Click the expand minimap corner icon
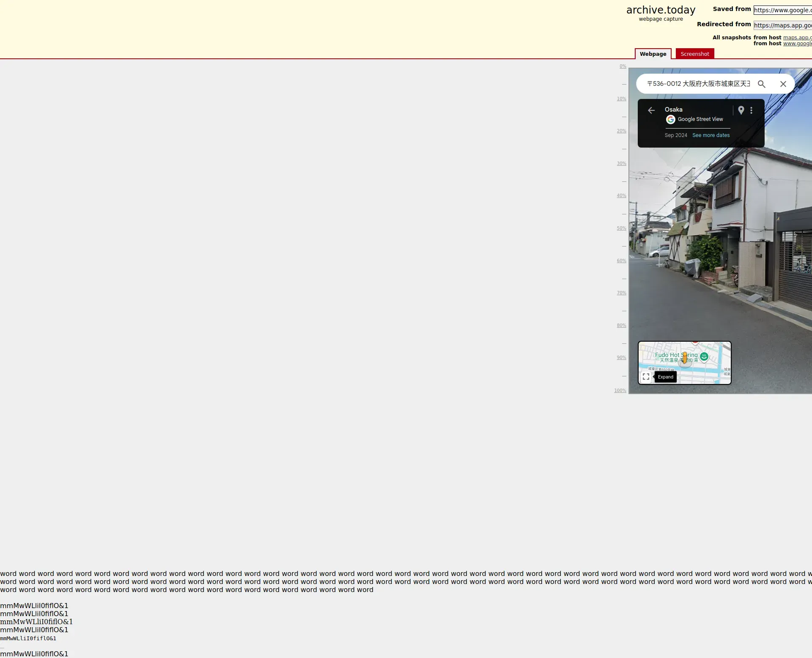Screen dimensions: 812x658 coord(646,377)
